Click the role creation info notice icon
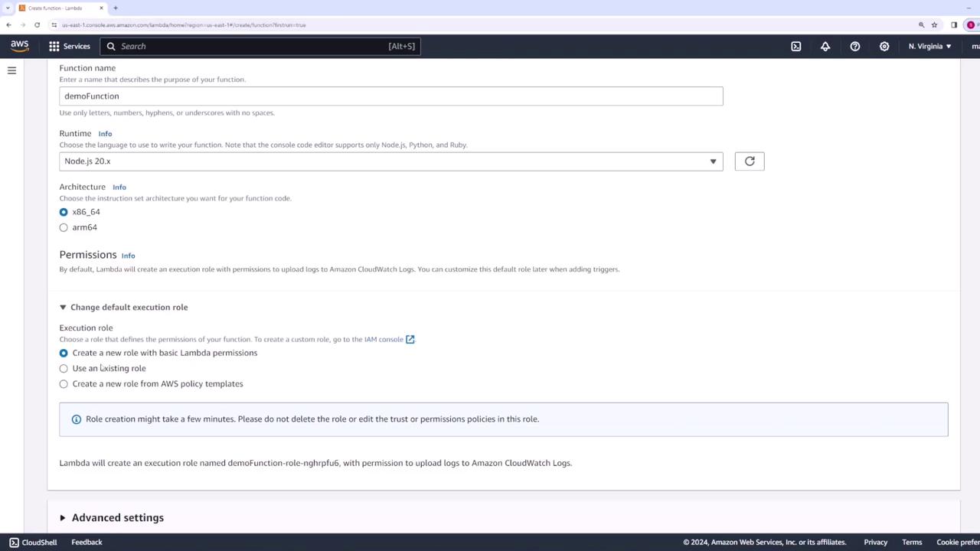Screen dimensions: 980x551 pyautogui.click(x=77, y=419)
